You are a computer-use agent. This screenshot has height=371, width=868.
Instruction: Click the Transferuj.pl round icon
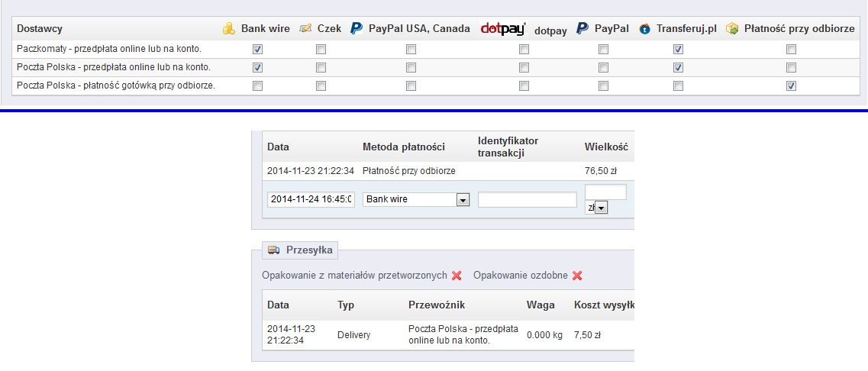click(644, 29)
